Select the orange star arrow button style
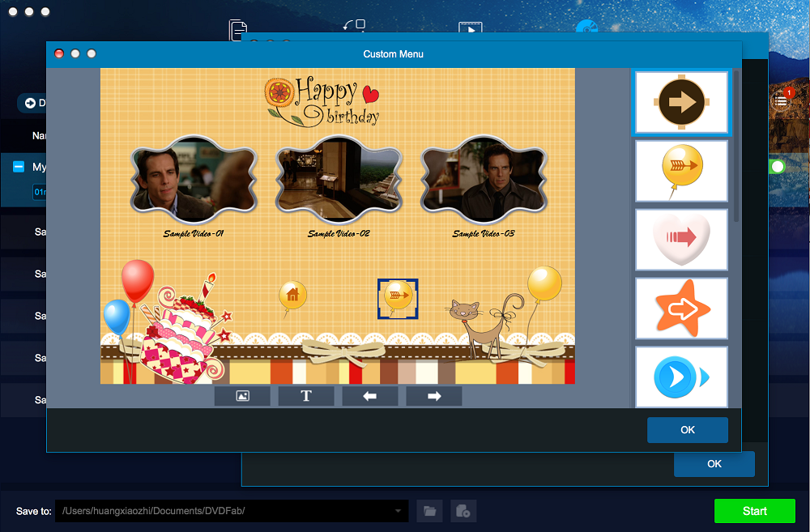810x532 pixels. pos(681,309)
